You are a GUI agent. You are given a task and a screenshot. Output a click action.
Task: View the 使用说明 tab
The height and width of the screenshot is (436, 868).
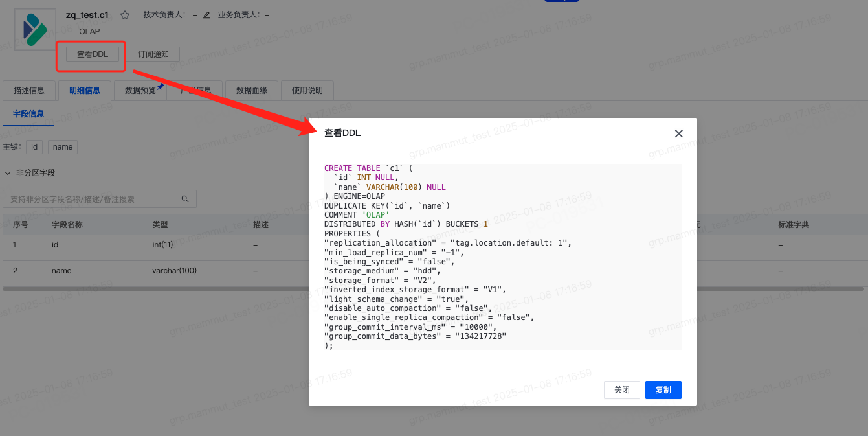[x=307, y=91]
